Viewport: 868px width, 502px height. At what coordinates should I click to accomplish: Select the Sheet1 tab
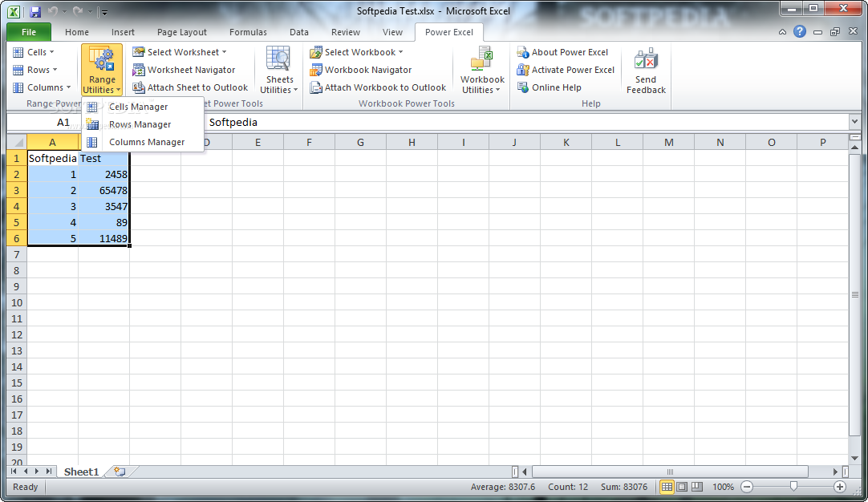tap(81, 472)
